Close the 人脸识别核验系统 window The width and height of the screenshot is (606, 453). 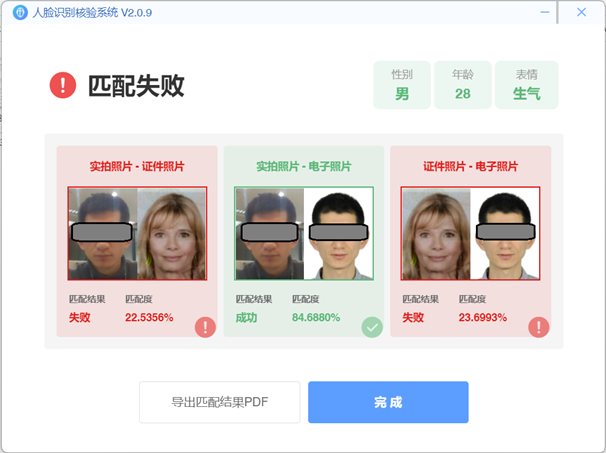click(x=581, y=12)
